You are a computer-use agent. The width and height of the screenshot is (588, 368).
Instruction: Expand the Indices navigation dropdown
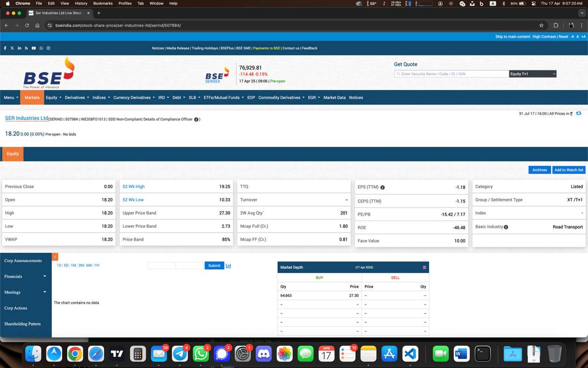tap(101, 98)
